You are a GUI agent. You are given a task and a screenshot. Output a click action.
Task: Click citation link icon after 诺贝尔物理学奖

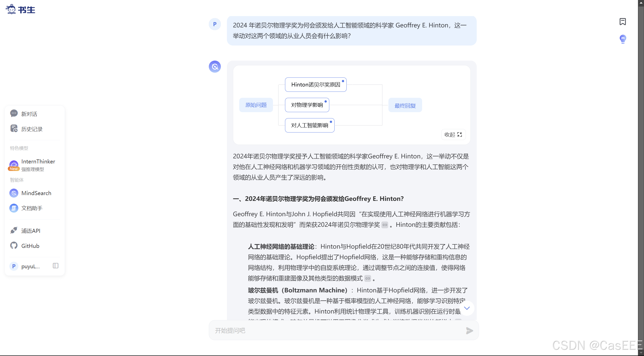click(385, 225)
